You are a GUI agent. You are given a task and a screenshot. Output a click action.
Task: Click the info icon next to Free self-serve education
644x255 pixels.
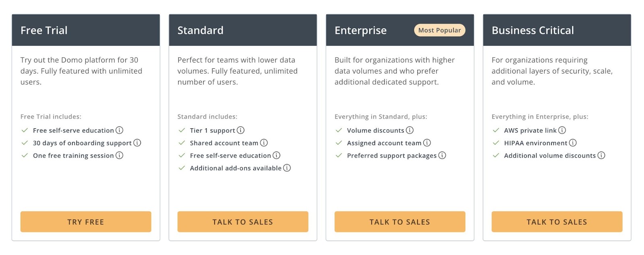pos(120,130)
